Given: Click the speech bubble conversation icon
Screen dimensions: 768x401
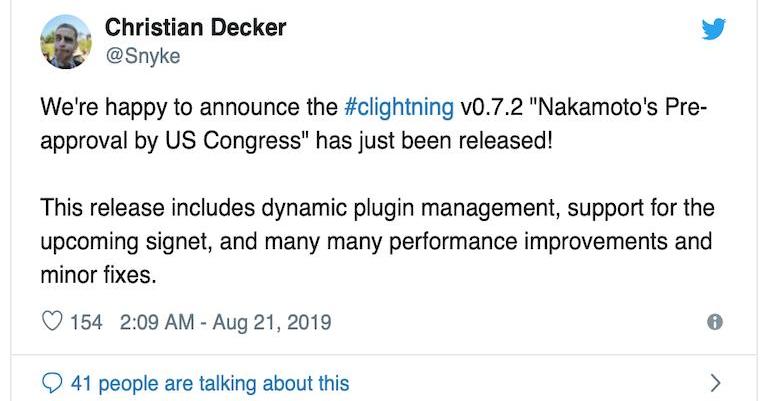Looking at the screenshot, I should tap(52, 382).
